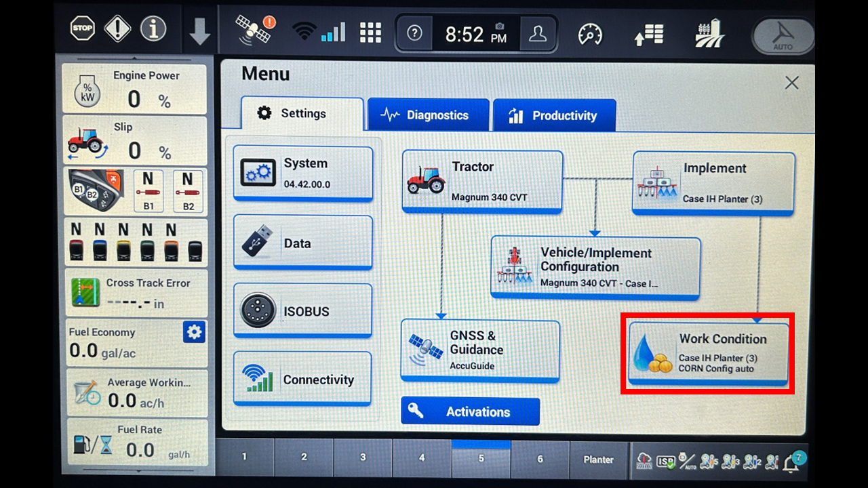
Task: Open the ISOBUS settings button
Action: point(303,310)
